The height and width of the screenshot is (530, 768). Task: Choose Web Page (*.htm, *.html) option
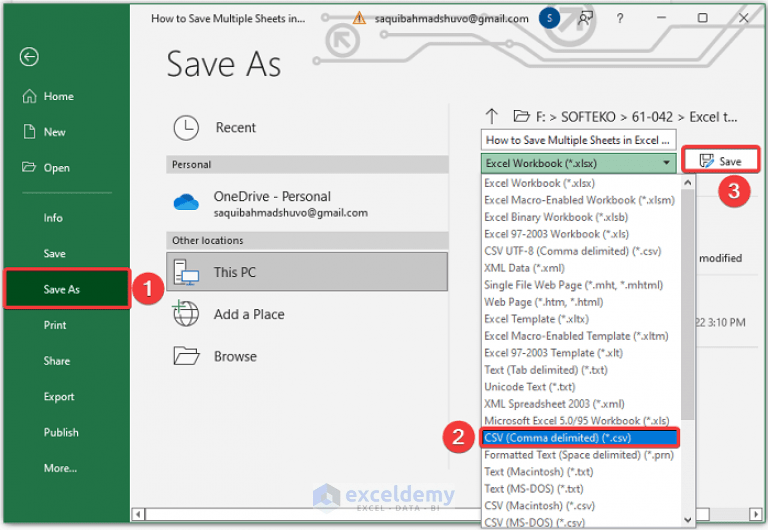[x=581, y=302]
